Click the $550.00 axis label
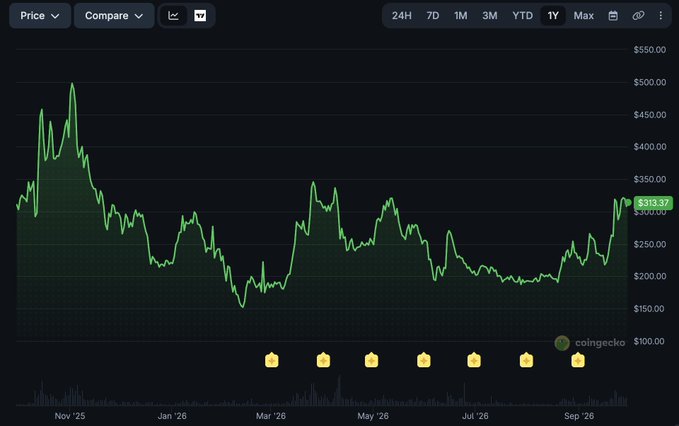 pos(650,50)
